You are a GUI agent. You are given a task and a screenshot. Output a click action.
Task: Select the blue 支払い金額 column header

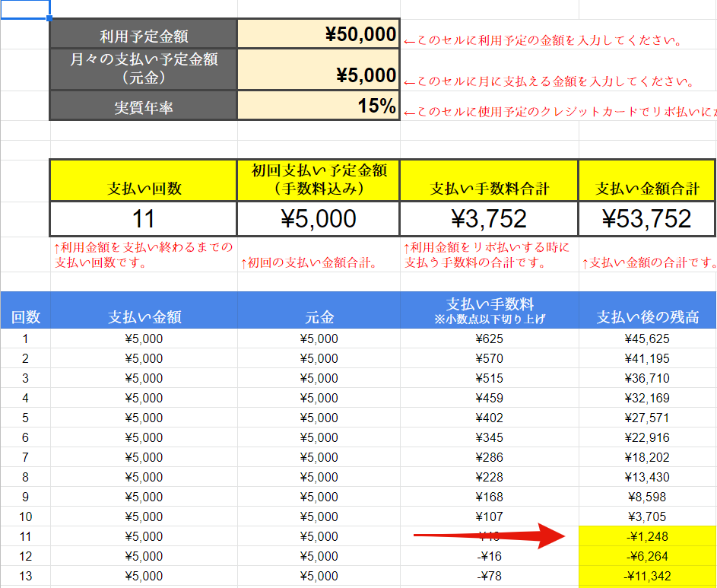coord(144,310)
